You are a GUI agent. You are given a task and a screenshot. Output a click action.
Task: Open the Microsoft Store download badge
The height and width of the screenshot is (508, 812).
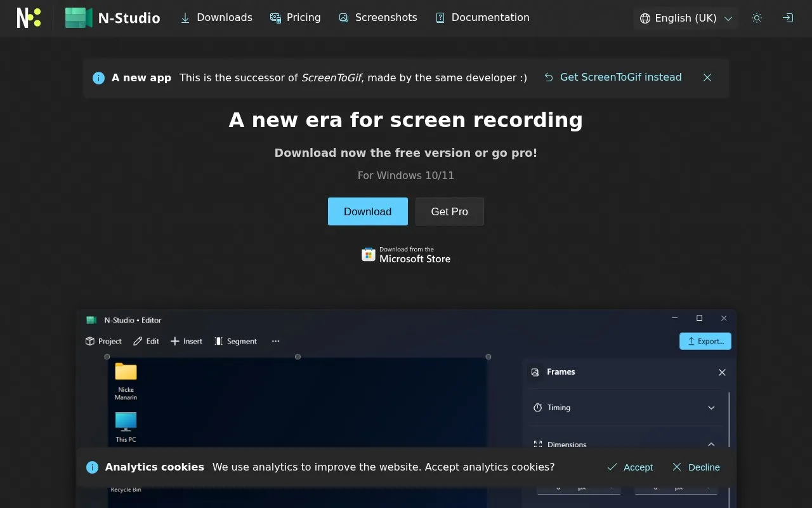click(x=406, y=255)
